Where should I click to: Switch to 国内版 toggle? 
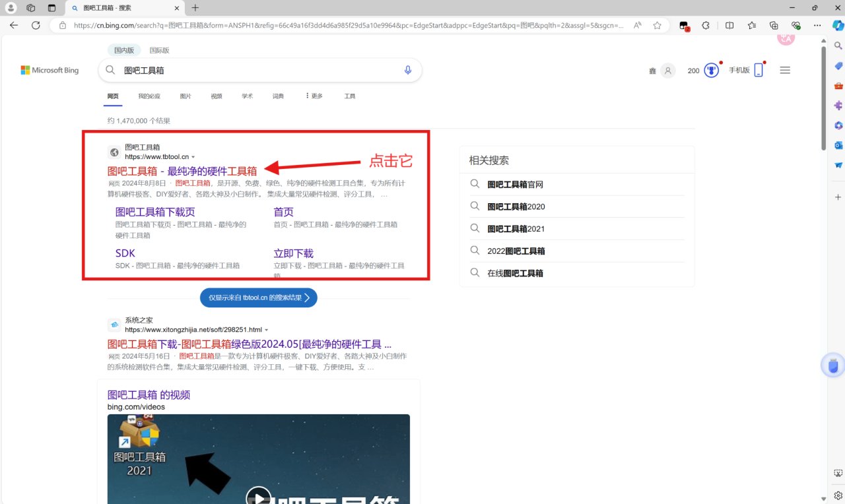[124, 50]
